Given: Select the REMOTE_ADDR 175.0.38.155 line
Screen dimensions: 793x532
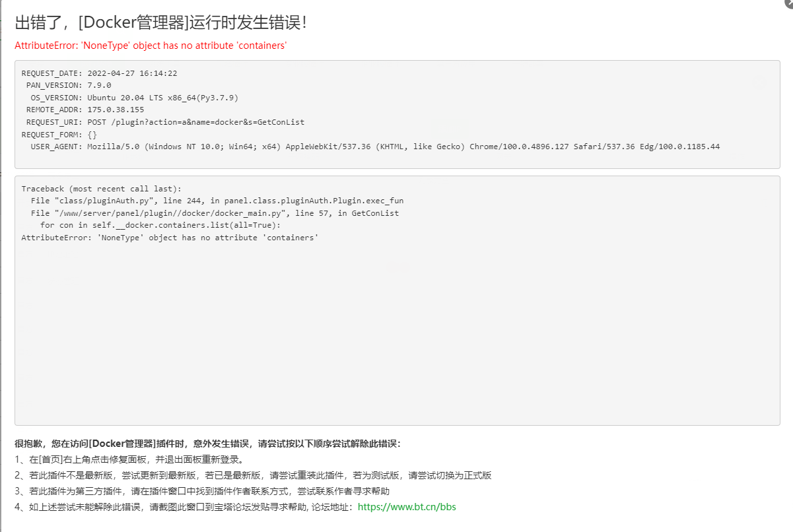Looking at the screenshot, I should (85, 110).
